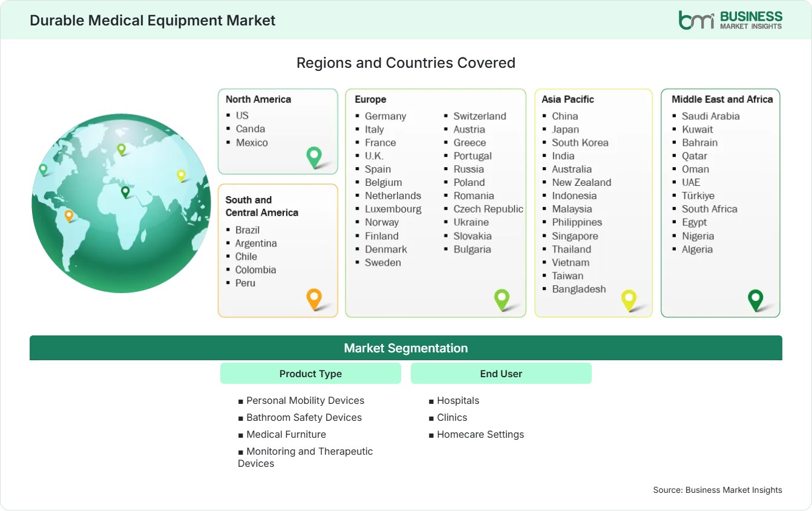Screen dimensions: 812x511
Task: Click 'China' in the Asia Pacific list
Action: (565, 116)
